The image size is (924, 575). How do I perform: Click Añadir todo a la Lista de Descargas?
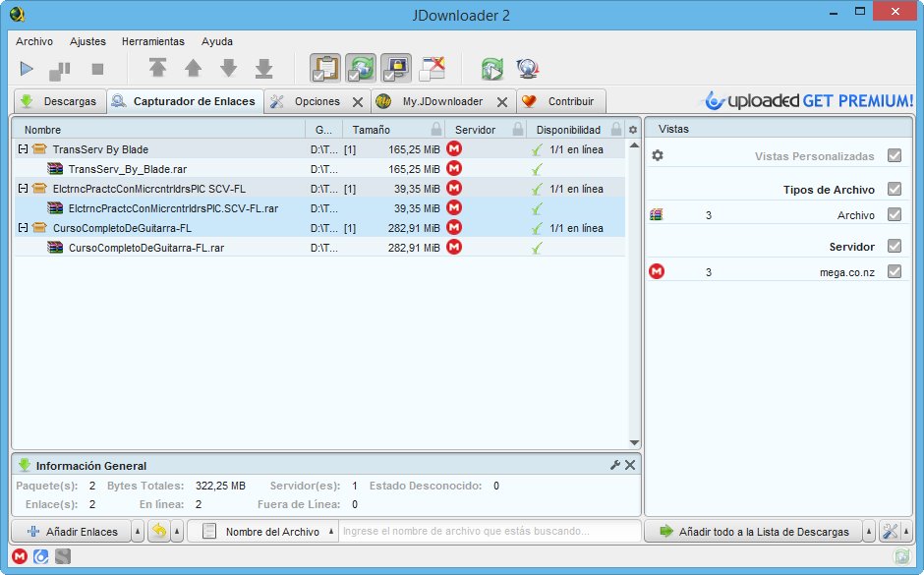tap(753, 532)
